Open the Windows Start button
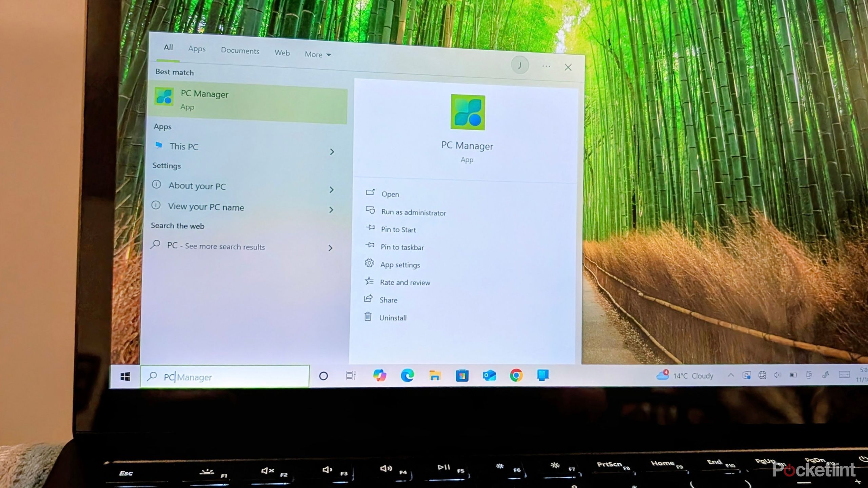 tap(125, 376)
